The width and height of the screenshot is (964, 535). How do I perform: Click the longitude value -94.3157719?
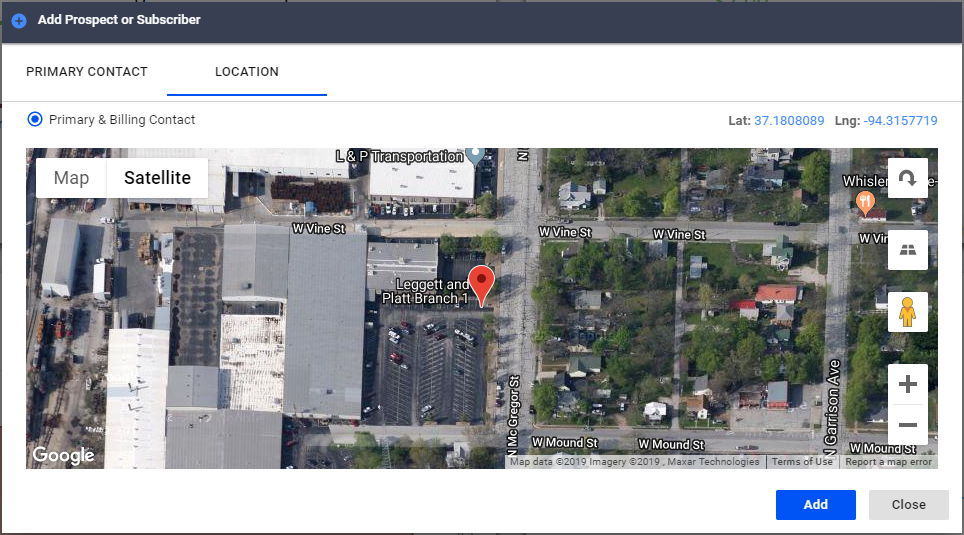[x=900, y=121]
